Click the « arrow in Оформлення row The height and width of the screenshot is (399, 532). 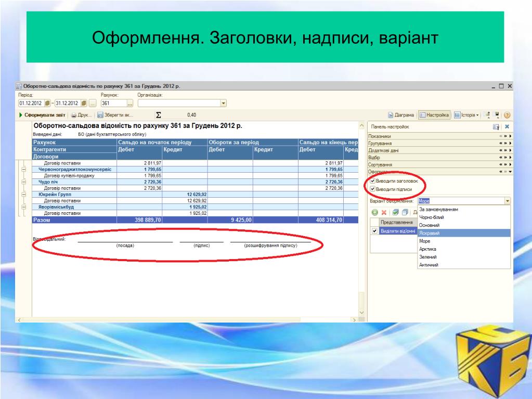click(500, 172)
